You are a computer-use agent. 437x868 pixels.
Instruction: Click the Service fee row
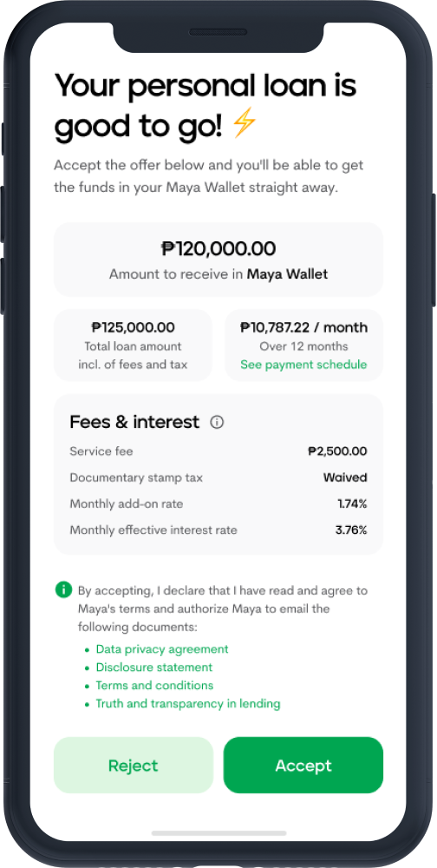pyautogui.click(x=218, y=451)
